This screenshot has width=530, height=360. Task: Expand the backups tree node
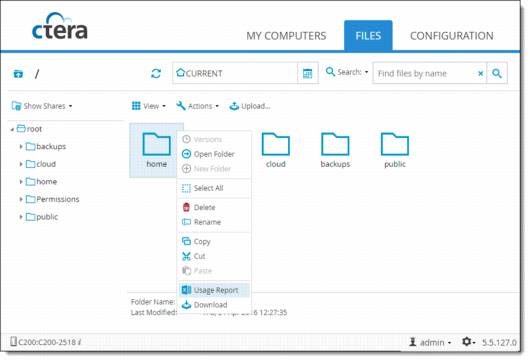(21, 146)
